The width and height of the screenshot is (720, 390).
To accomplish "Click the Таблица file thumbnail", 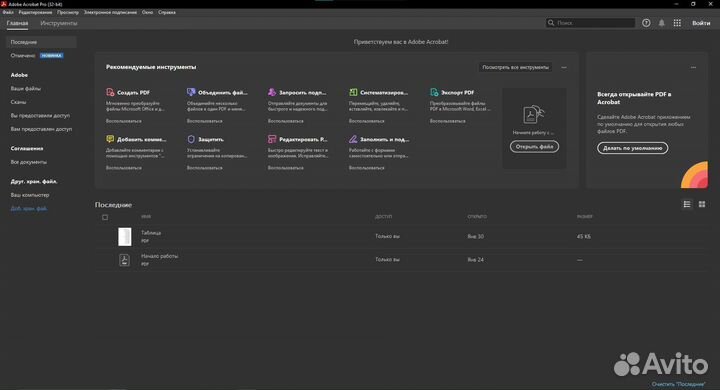I will (124, 237).
